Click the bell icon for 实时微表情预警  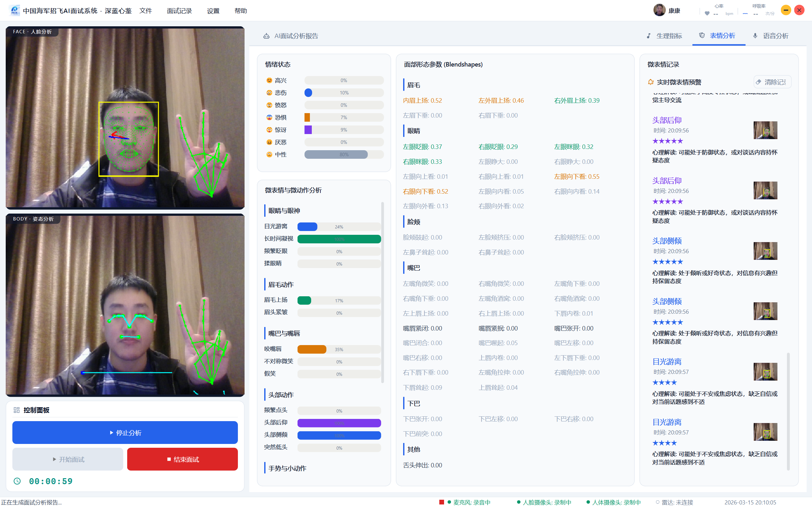[651, 82]
